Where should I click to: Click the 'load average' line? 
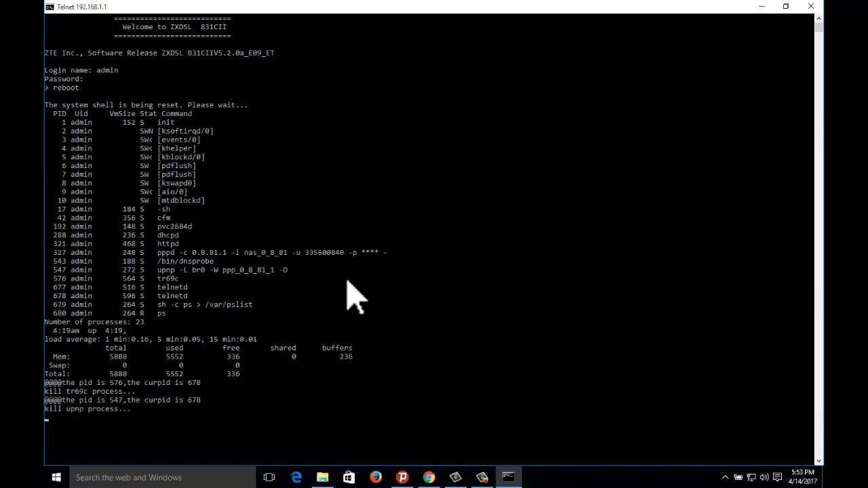click(x=151, y=339)
